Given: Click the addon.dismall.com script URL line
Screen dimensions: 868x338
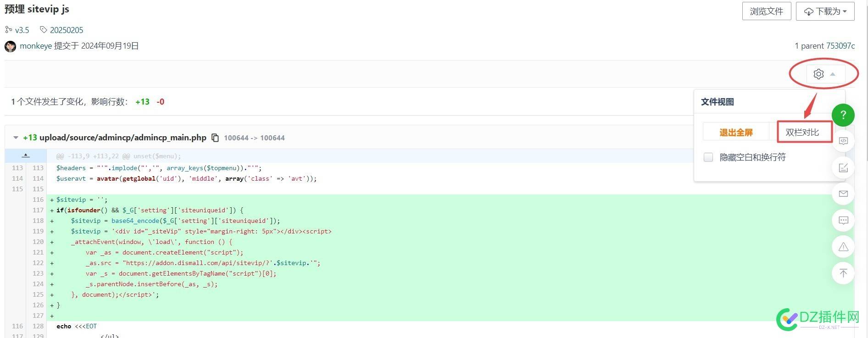Looking at the screenshot, I should 203,263.
